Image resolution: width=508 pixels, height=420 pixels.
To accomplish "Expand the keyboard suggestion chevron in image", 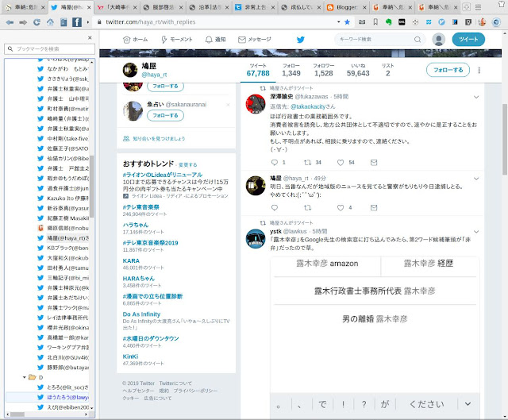I will click(x=468, y=404).
